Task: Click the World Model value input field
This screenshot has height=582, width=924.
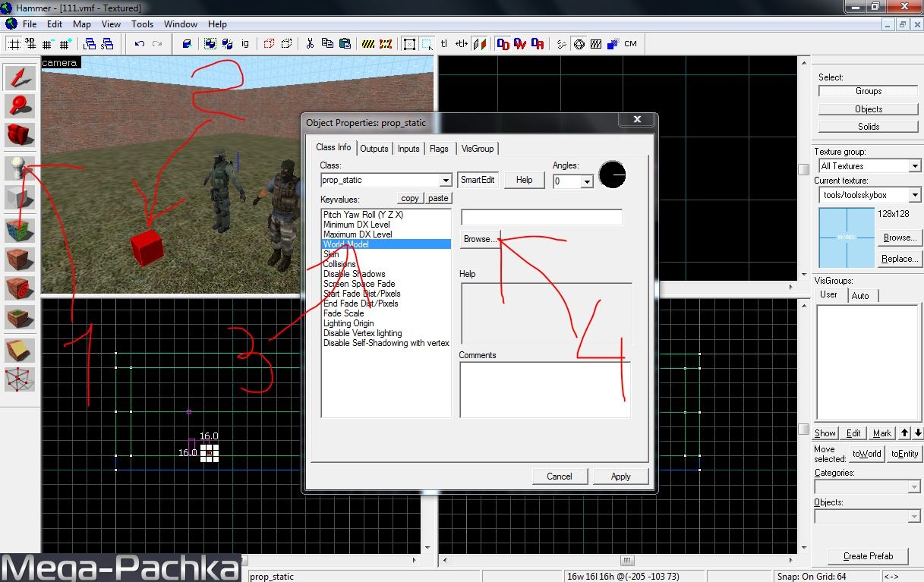Action: pyautogui.click(x=541, y=218)
